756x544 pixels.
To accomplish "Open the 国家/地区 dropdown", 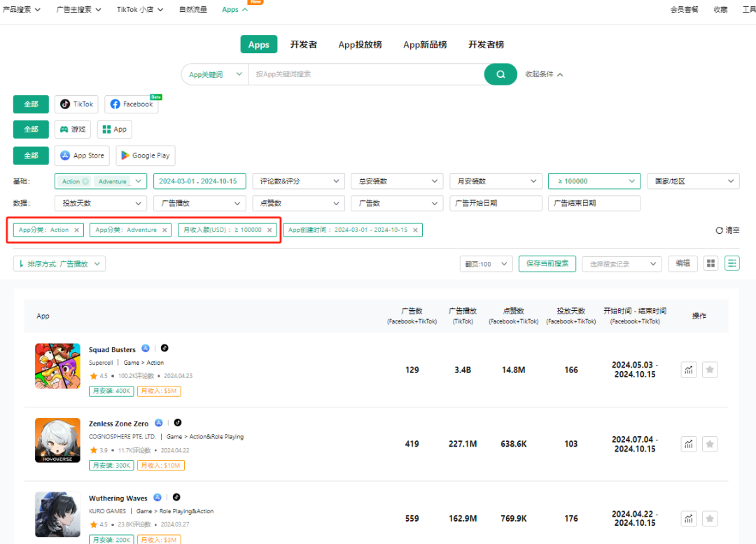I will (693, 181).
